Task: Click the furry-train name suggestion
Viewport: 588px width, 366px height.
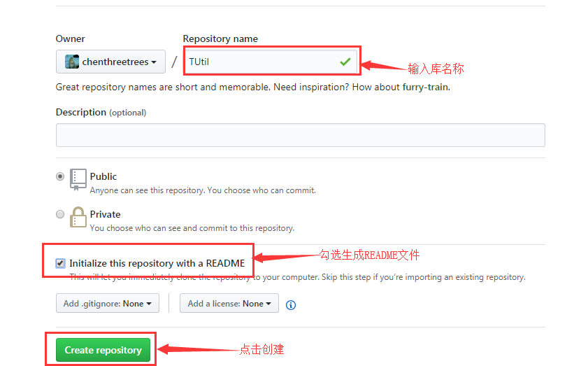Action: tap(425, 87)
